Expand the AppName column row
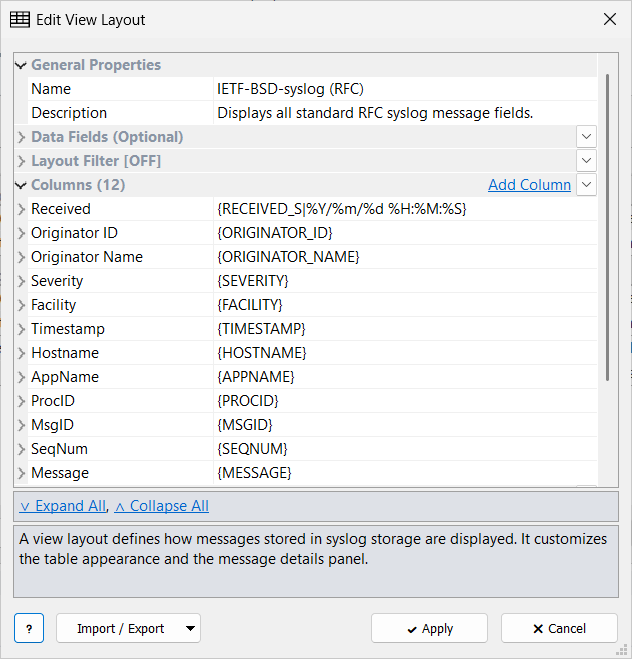Viewport: 632px width, 659px height. (x=21, y=377)
